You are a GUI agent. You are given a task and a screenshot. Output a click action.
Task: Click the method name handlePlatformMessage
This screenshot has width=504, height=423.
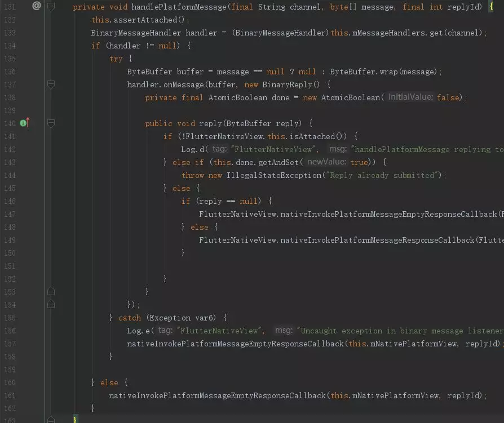(x=179, y=7)
